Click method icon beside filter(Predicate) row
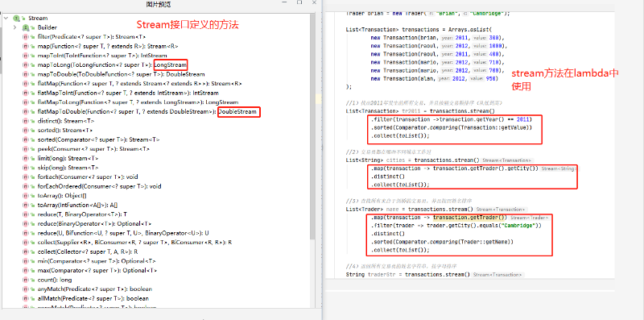Image resolution: width=644 pixels, height=320 pixels. [x=26, y=37]
